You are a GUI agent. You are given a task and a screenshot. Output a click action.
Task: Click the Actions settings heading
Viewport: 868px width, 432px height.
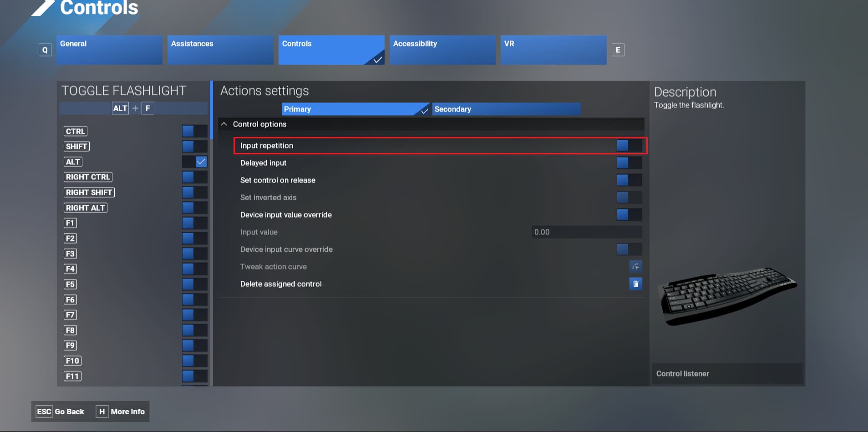[264, 91]
